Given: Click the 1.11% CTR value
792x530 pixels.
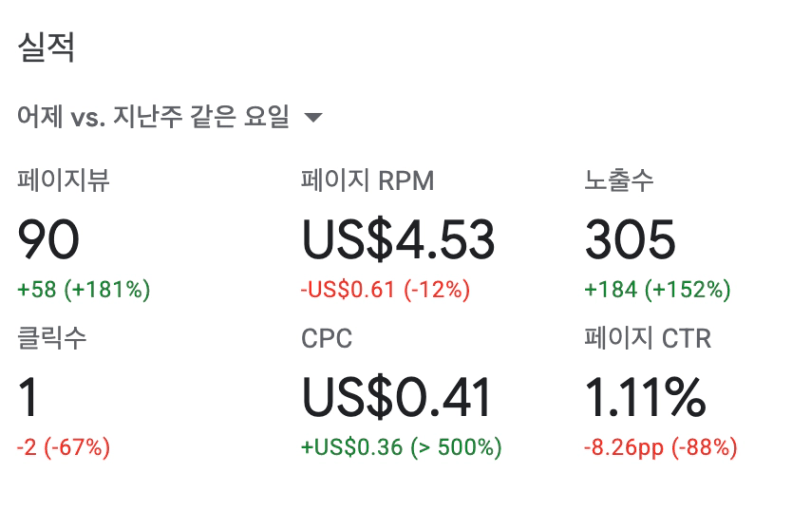Looking at the screenshot, I should pyautogui.click(x=645, y=398).
